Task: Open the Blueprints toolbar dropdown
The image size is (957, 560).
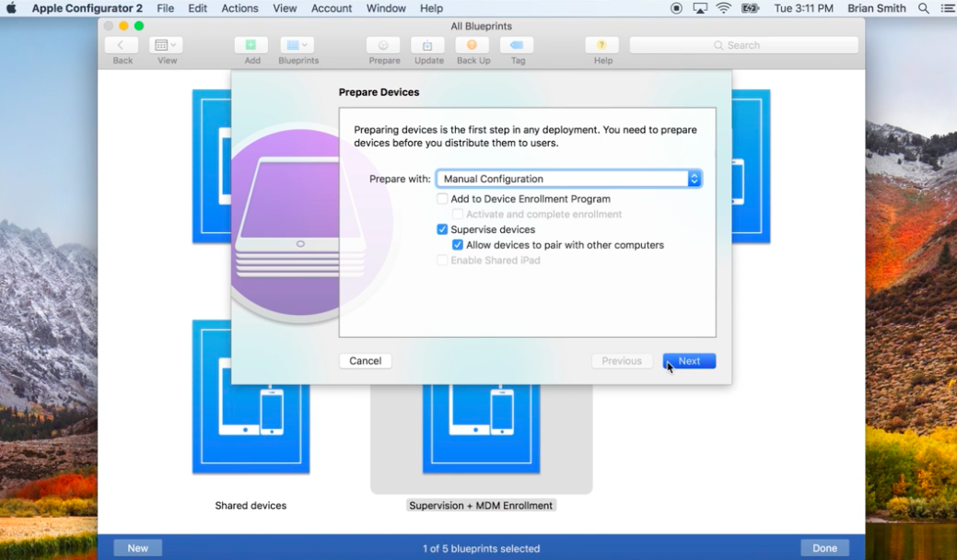Action: tap(298, 45)
